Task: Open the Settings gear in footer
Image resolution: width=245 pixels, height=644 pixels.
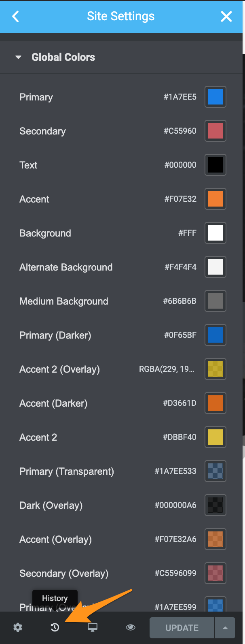Action: coord(18,627)
